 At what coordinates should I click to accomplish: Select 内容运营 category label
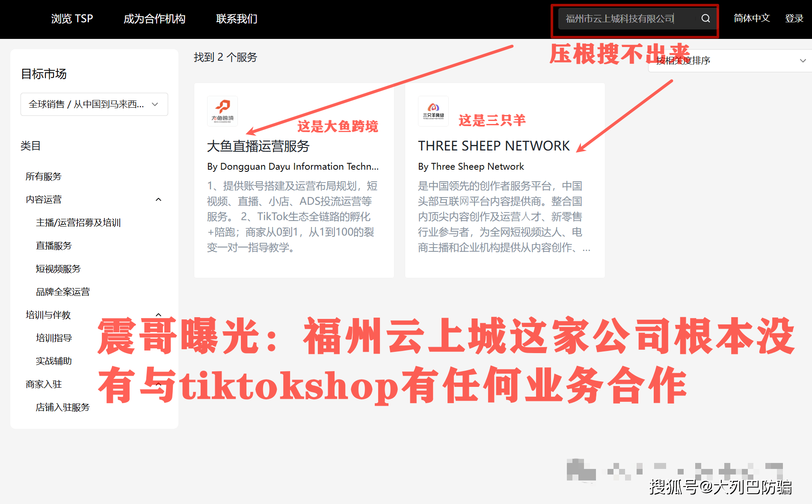tap(44, 200)
